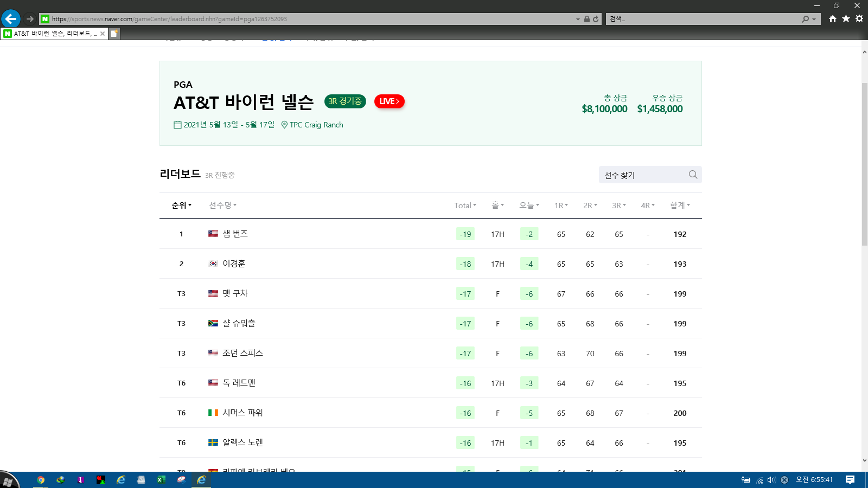The height and width of the screenshot is (488, 868).
Task: Open the battery power tray icon
Action: pos(746,480)
